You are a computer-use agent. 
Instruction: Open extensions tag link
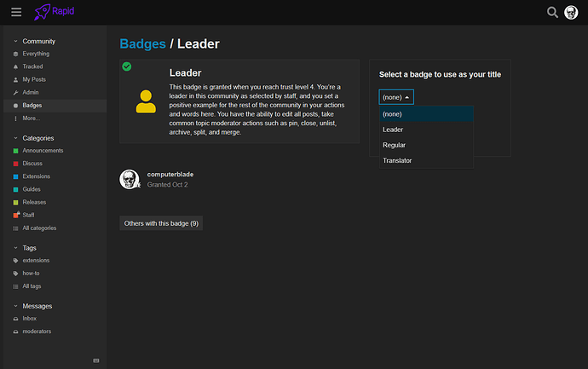click(x=36, y=260)
